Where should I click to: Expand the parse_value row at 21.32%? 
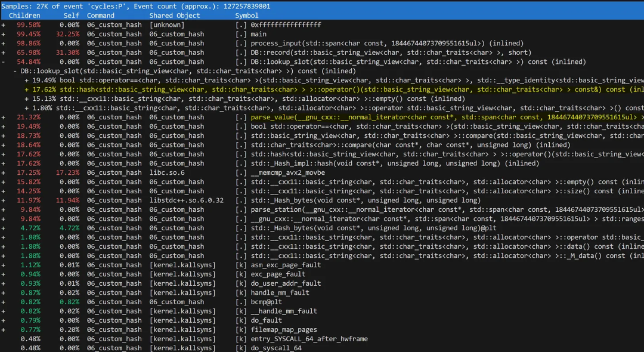pos(4,118)
